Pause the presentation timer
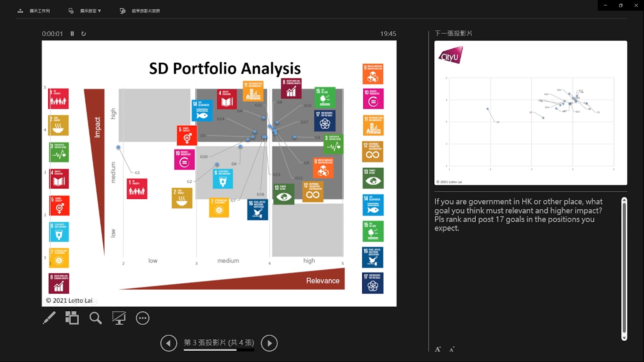The width and height of the screenshot is (644, 362). (x=72, y=34)
